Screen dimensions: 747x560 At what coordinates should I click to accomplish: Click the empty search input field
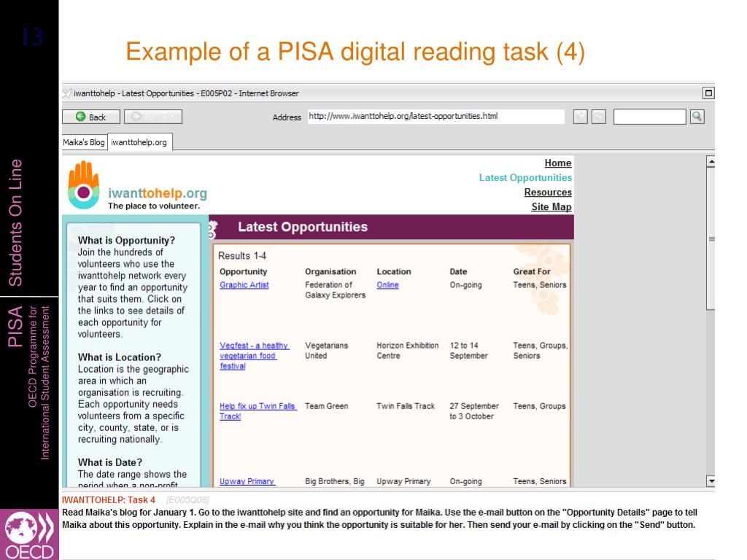[x=649, y=116]
